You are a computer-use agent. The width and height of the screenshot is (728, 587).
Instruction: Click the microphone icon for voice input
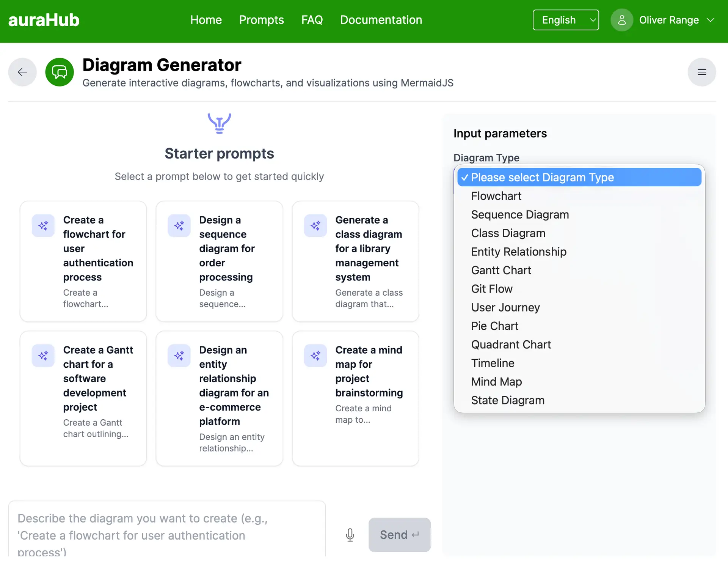350,535
